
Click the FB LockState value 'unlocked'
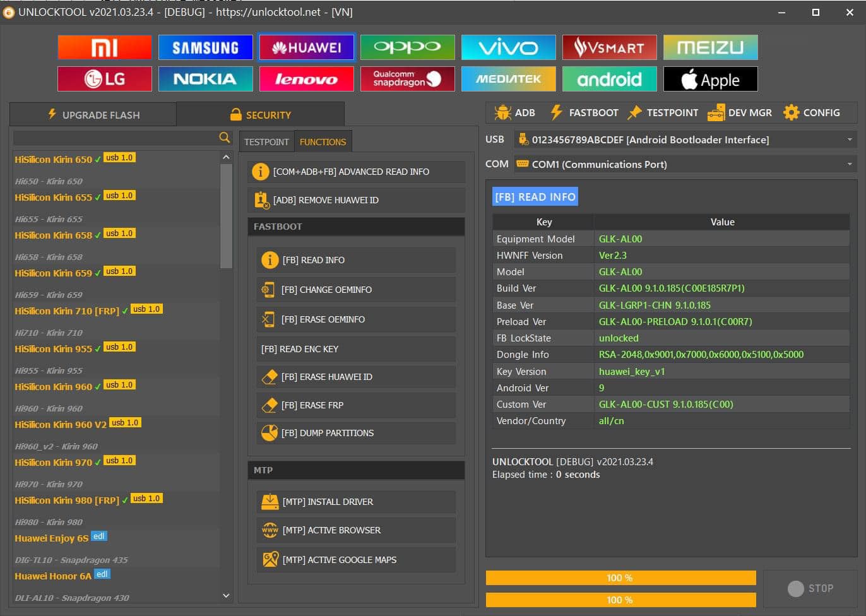[619, 338]
